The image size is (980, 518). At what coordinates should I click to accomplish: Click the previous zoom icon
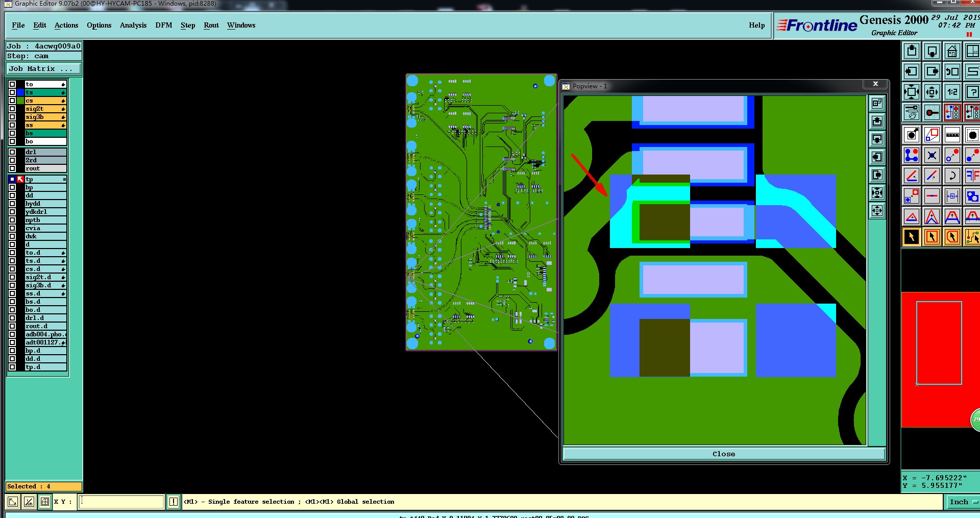[952, 71]
